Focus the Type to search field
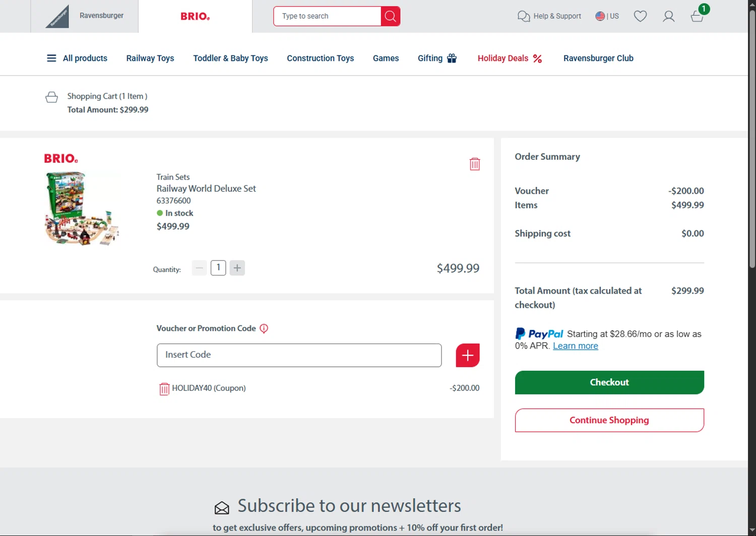The image size is (756, 536). 327,16
